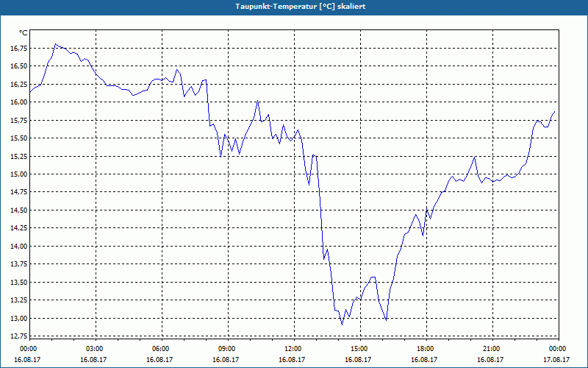588x368 pixels.
Task: Click the 16,00 axis label
Action: [18, 102]
